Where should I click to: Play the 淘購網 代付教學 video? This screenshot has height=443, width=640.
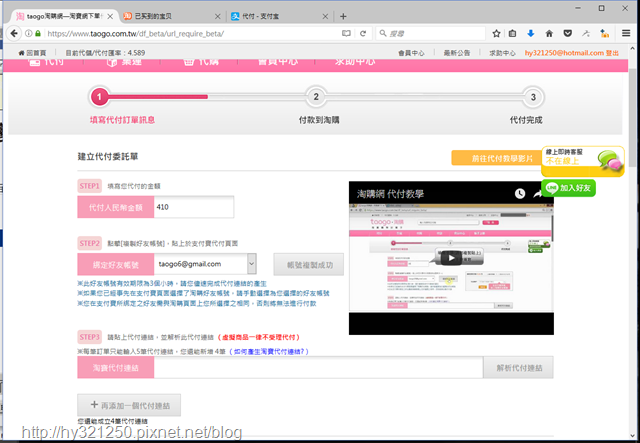point(451,258)
